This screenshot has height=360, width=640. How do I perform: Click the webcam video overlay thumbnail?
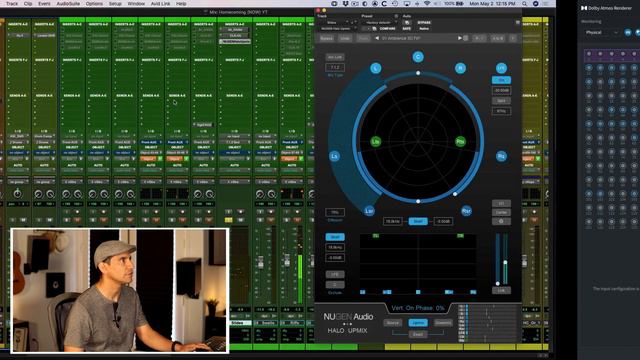(x=120, y=290)
